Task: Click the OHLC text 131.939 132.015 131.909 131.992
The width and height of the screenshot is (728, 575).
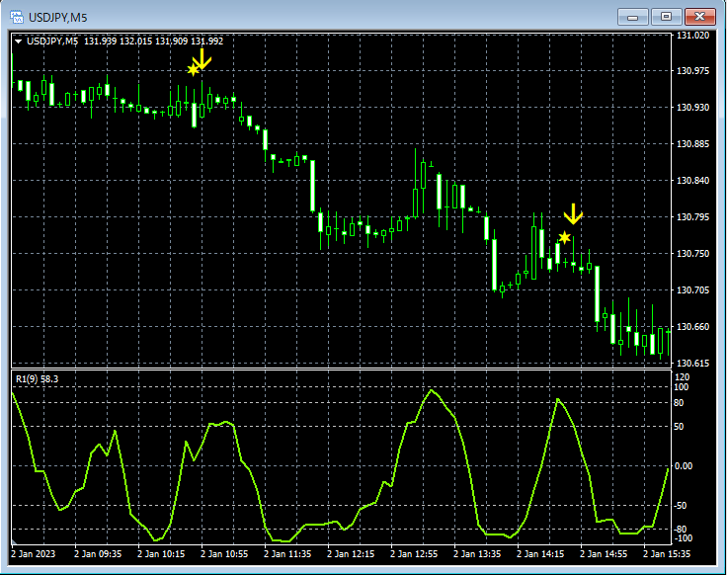Action: [154, 41]
